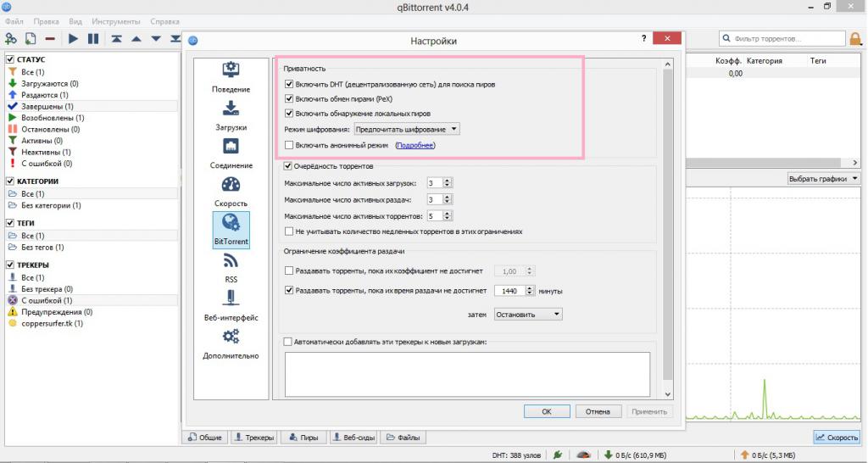Click the seeding time 1440 minutes spinner
This screenshot has width=868, height=463.
[515, 291]
